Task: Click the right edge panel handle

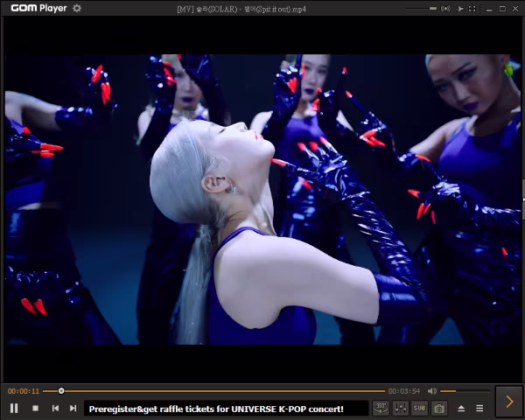Action: coord(523,199)
